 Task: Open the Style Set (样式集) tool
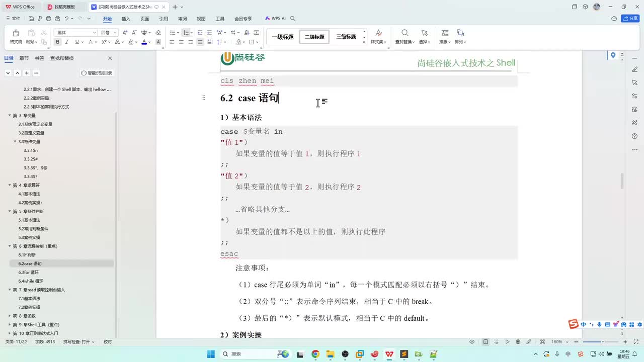(378, 36)
